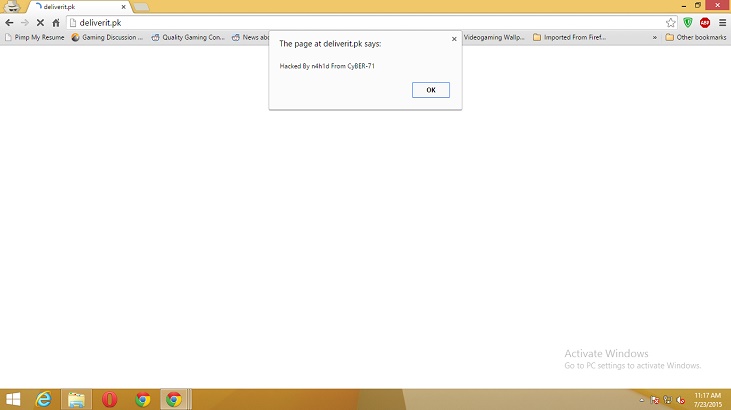The image size is (731, 410).
Task: Select the deliverit.pk tab
Action: 75,7
